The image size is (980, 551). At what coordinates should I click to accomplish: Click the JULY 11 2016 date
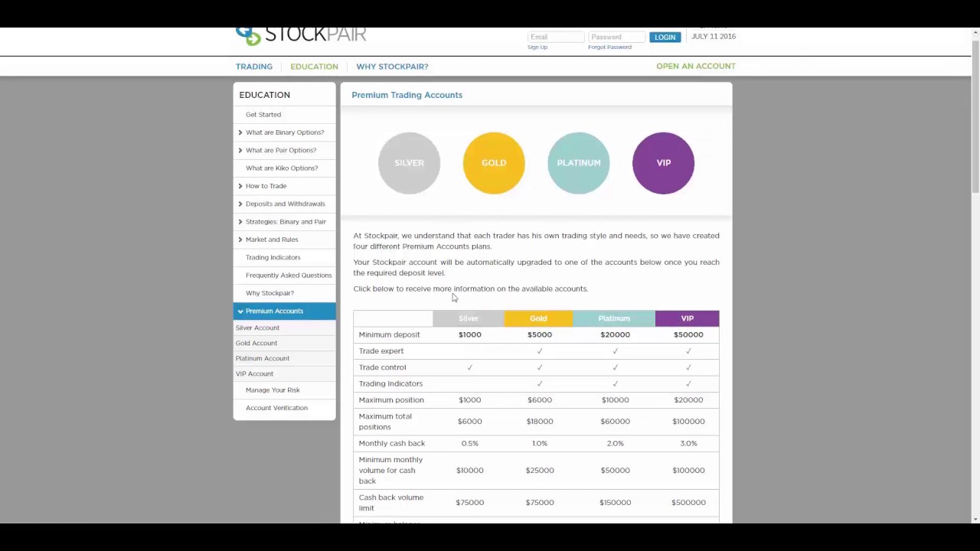(x=714, y=37)
